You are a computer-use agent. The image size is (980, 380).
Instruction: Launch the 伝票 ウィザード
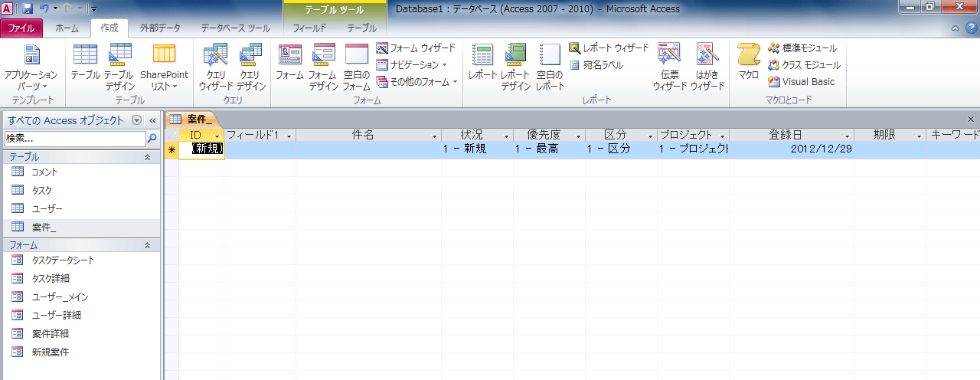[x=670, y=67]
